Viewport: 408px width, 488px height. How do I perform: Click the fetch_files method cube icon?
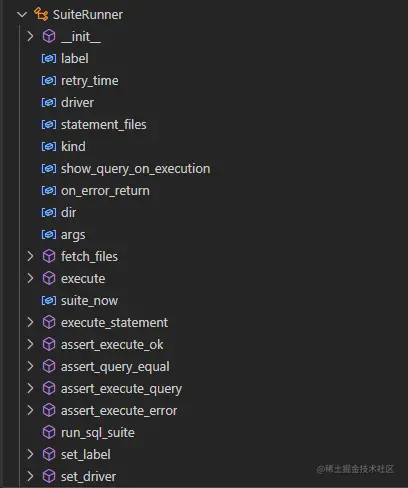(x=49, y=256)
